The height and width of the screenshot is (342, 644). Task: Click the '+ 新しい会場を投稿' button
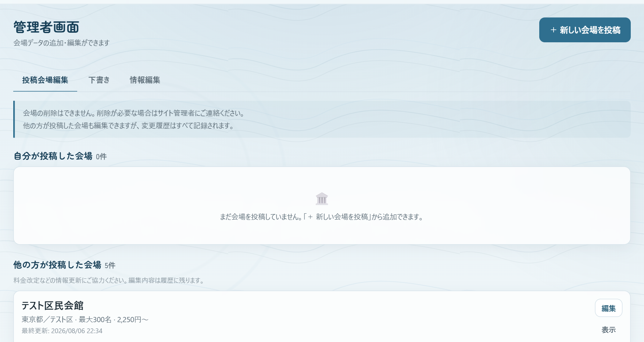(585, 30)
